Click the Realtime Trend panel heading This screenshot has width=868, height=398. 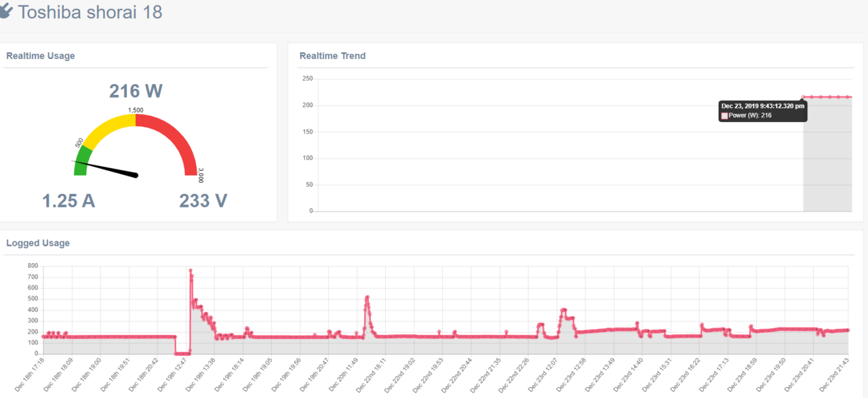[x=332, y=56]
